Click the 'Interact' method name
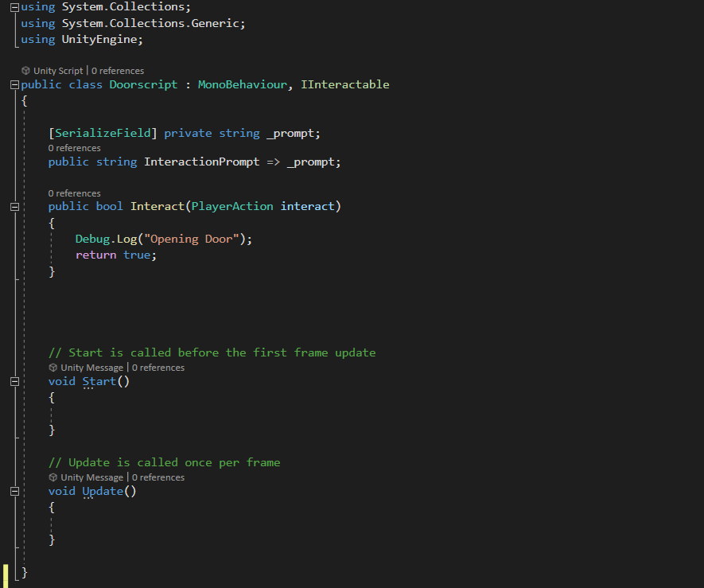This screenshot has width=704, height=588. coord(158,206)
